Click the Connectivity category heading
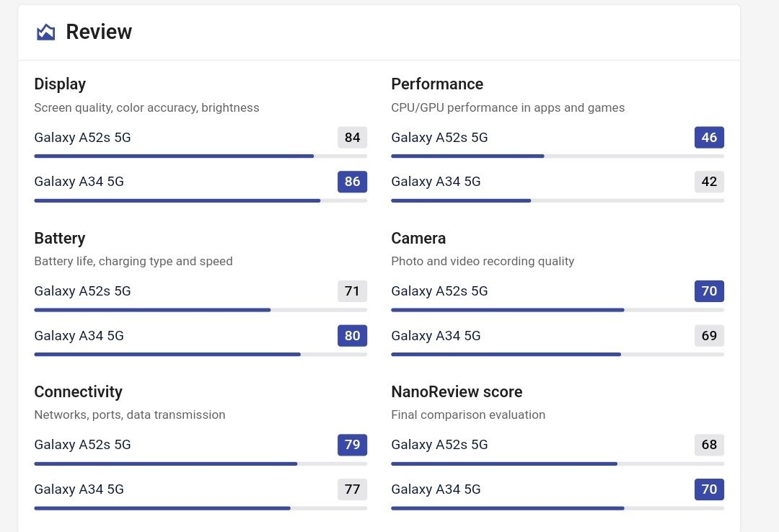The height and width of the screenshot is (532, 779). point(78,392)
